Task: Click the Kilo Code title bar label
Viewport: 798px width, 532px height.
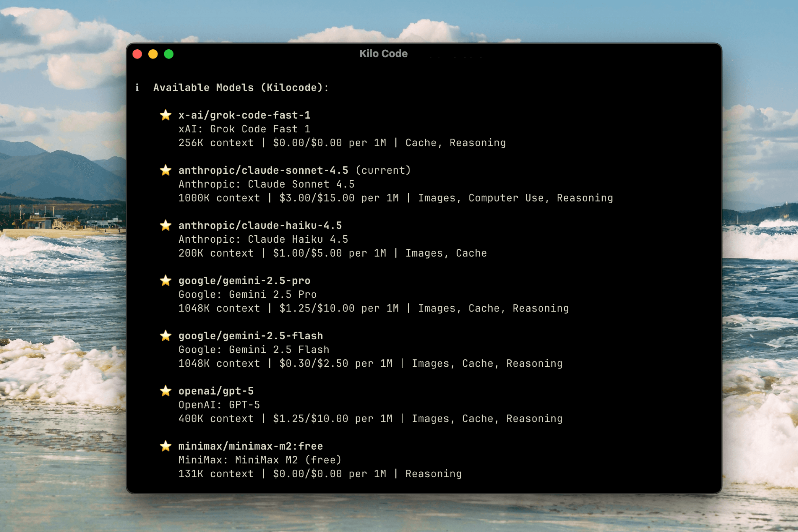Action: point(383,53)
